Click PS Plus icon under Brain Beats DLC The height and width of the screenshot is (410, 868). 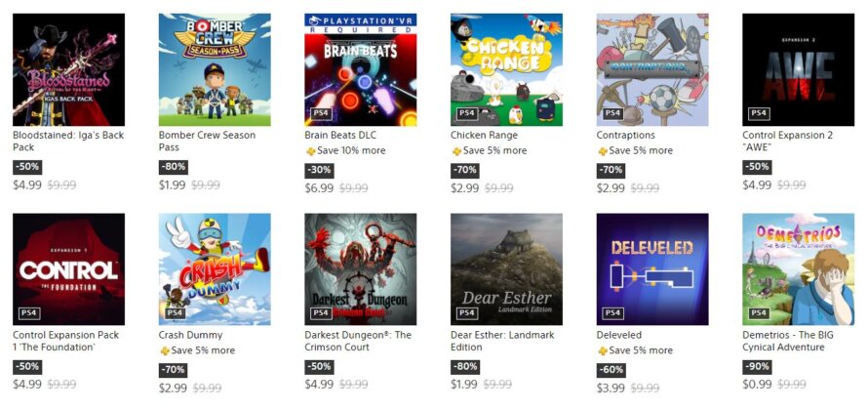[x=310, y=151]
